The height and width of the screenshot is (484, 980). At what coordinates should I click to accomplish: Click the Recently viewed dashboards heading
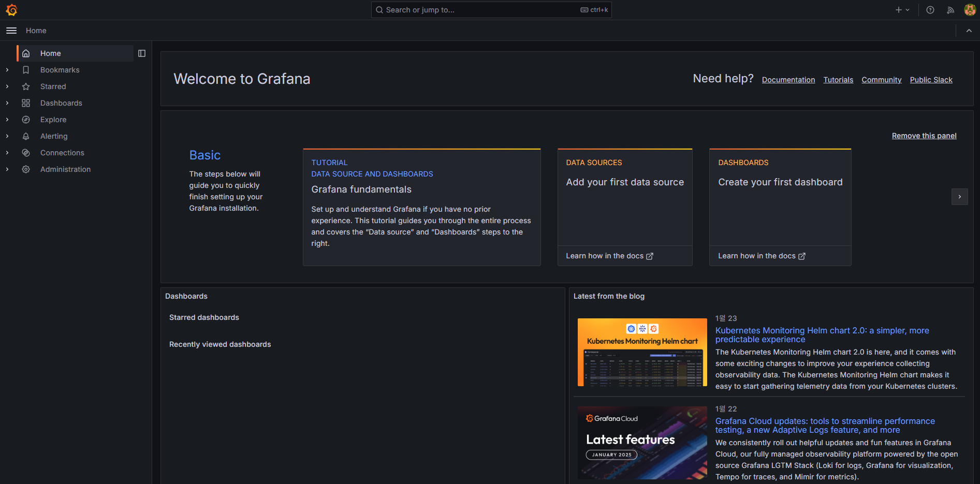220,344
